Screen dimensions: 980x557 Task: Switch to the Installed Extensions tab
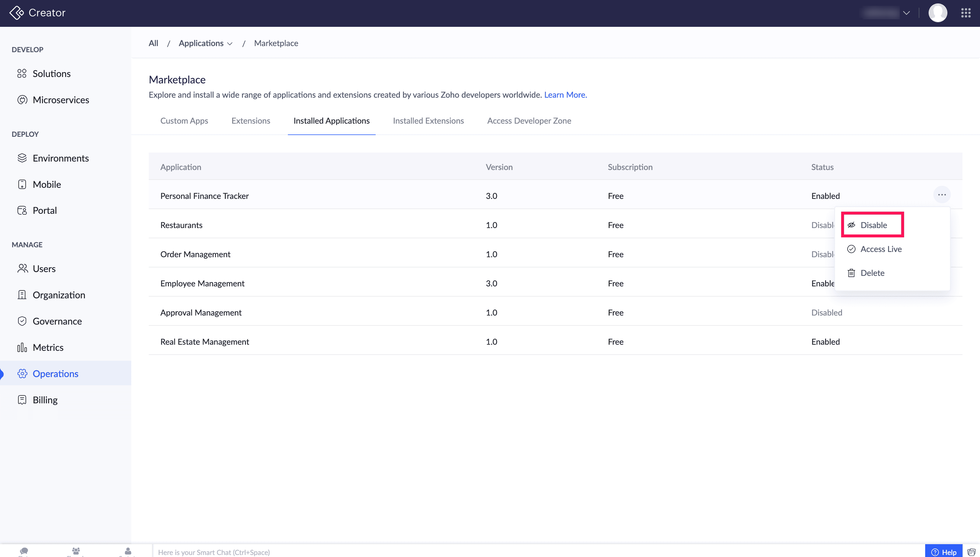coord(428,121)
